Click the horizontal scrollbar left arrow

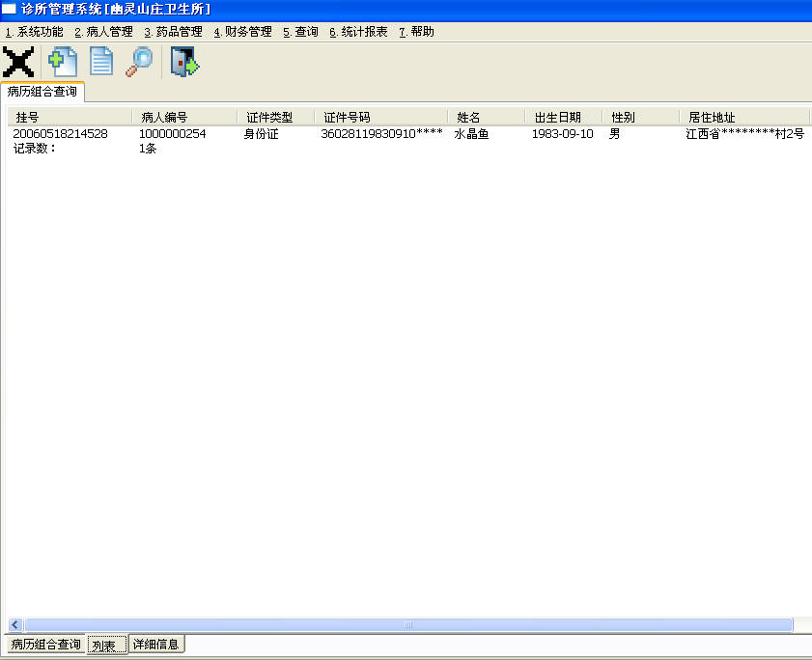tap(15, 625)
